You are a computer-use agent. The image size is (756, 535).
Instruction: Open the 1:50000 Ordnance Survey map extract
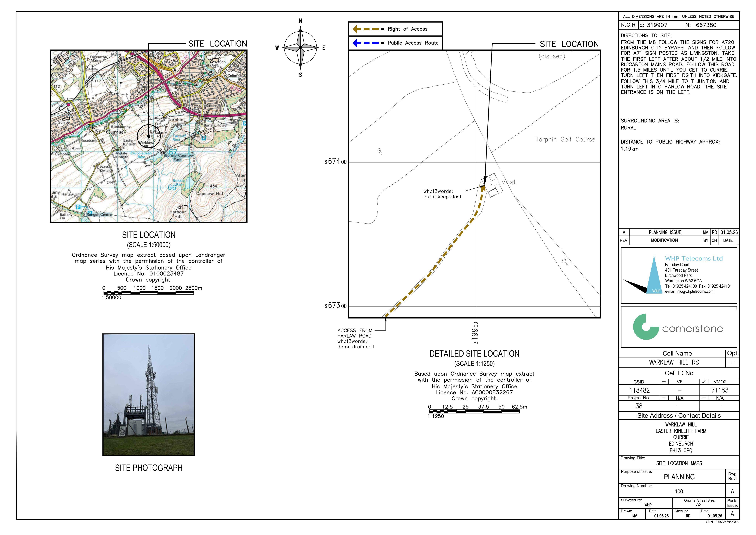[149, 136]
